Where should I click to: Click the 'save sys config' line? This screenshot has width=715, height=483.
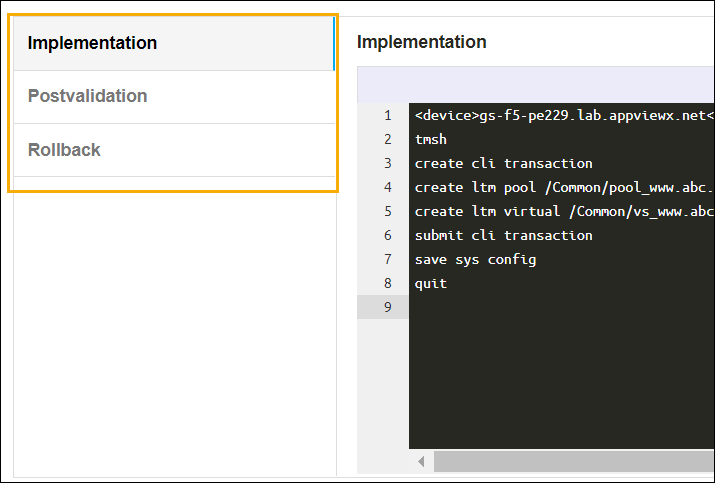pyautogui.click(x=475, y=260)
